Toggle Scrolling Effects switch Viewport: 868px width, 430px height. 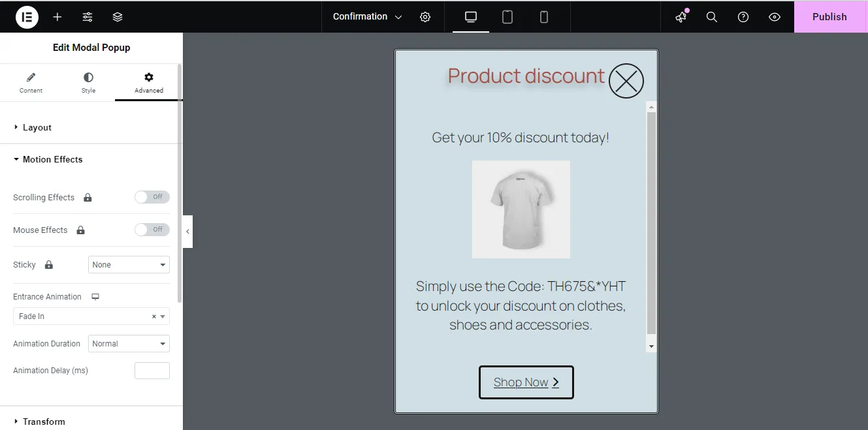click(152, 197)
